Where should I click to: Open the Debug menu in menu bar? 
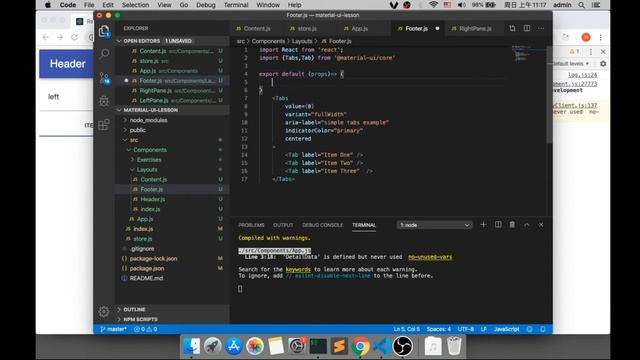click(205, 5)
